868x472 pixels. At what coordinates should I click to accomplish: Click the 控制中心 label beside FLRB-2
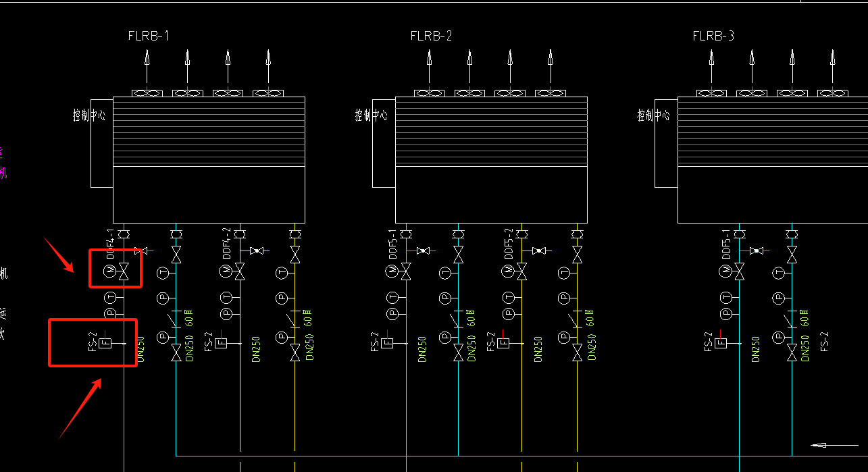point(372,115)
